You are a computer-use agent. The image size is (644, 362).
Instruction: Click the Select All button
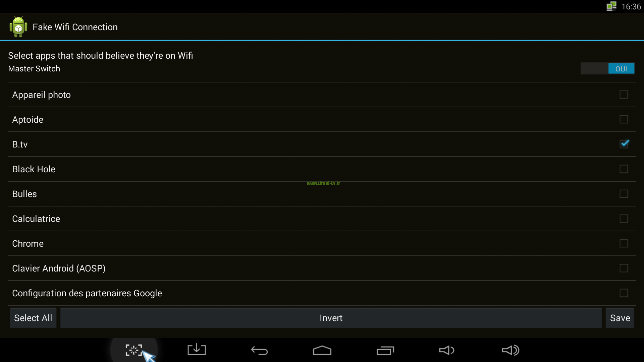coord(33,318)
